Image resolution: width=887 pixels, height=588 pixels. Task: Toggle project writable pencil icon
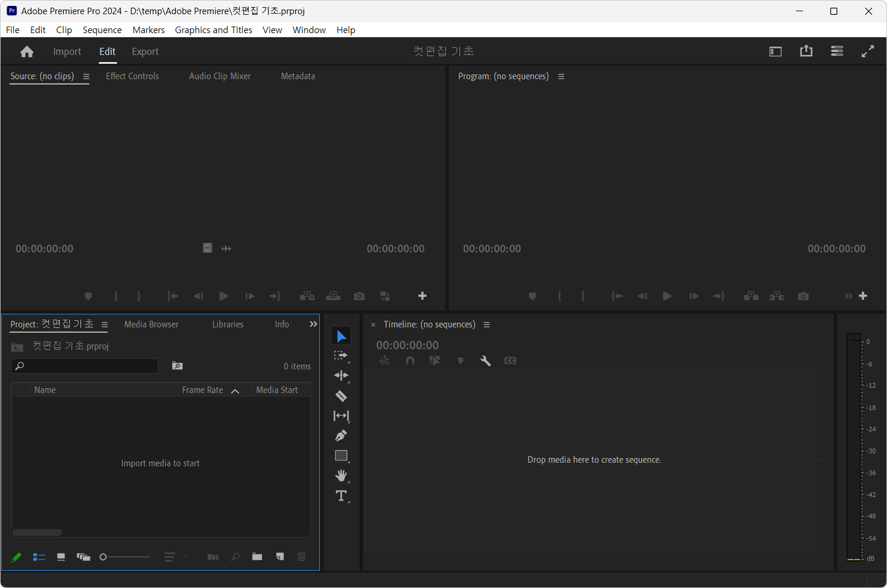(x=17, y=557)
